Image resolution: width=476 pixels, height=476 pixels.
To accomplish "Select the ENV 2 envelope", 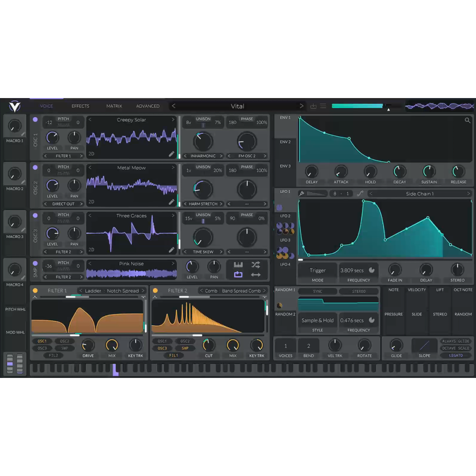I will (x=285, y=142).
